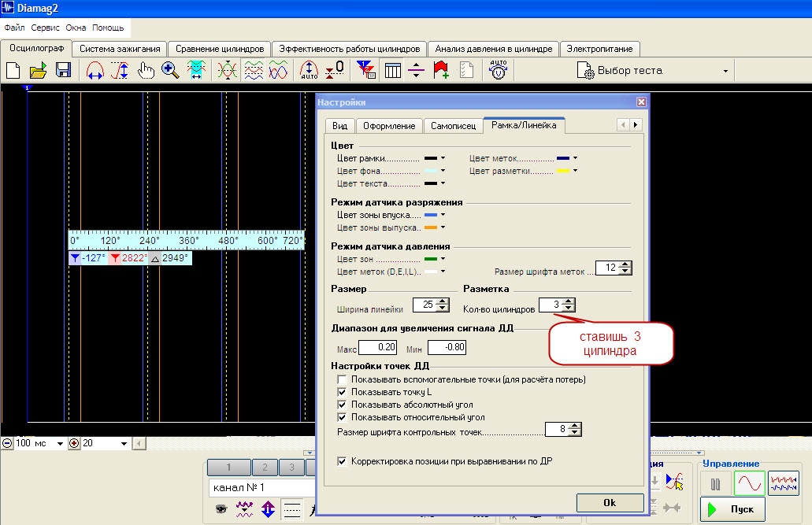Viewport: 812px width, 525px height.
Task: Click the AUTO voltmeter icon
Action: coord(499,70)
